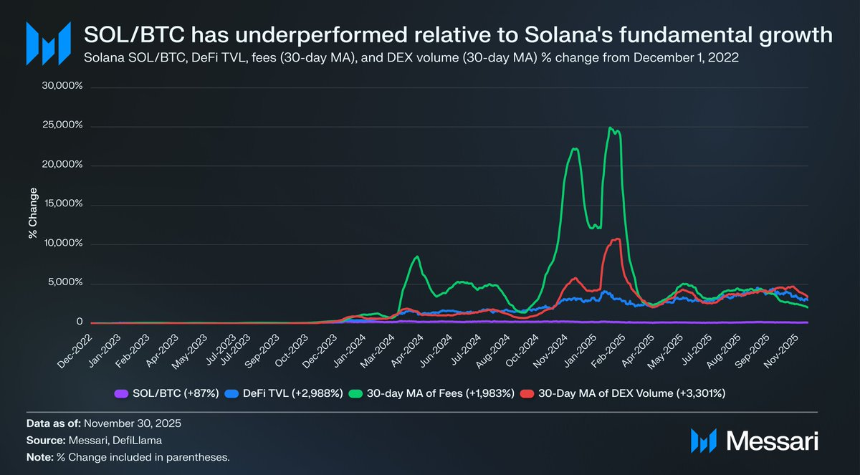Click the green Fees legend swatch
Image resolution: width=860 pixels, height=475 pixels.
tap(356, 393)
